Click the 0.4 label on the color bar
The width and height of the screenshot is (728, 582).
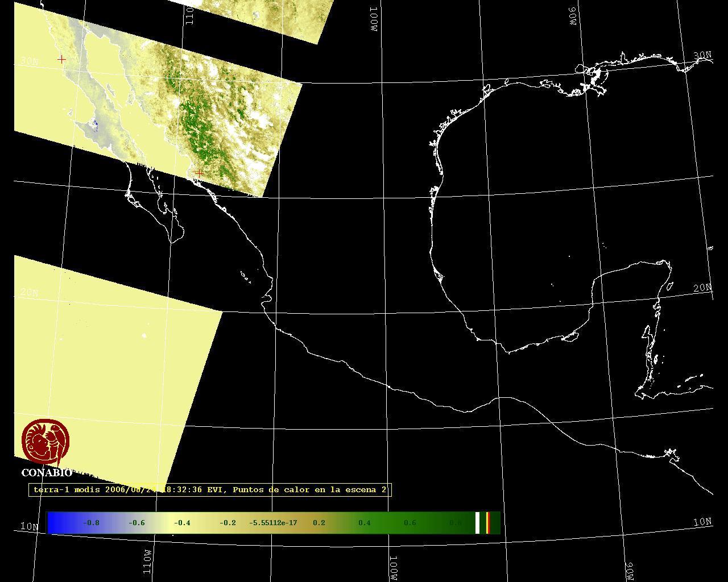click(365, 523)
